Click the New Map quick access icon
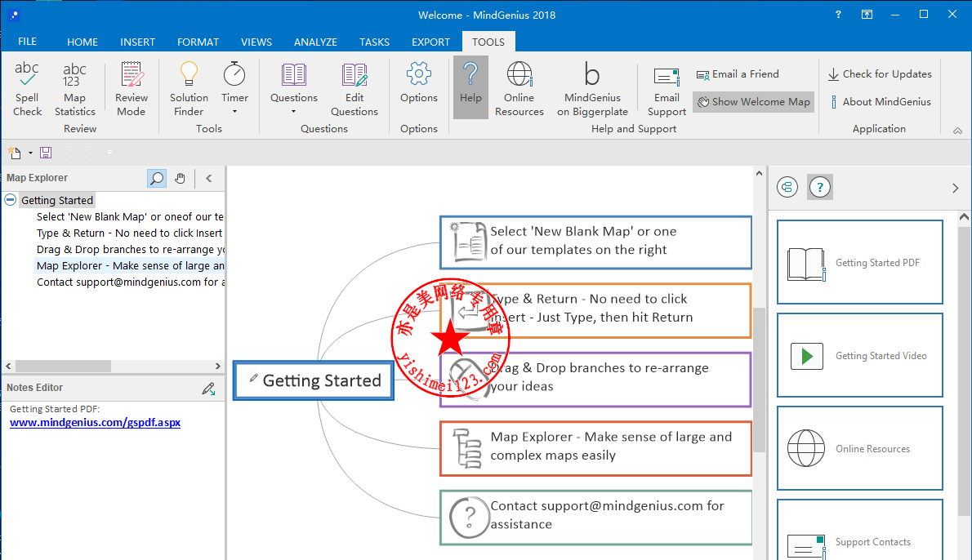Image resolution: width=972 pixels, height=560 pixels. [14, 153]
